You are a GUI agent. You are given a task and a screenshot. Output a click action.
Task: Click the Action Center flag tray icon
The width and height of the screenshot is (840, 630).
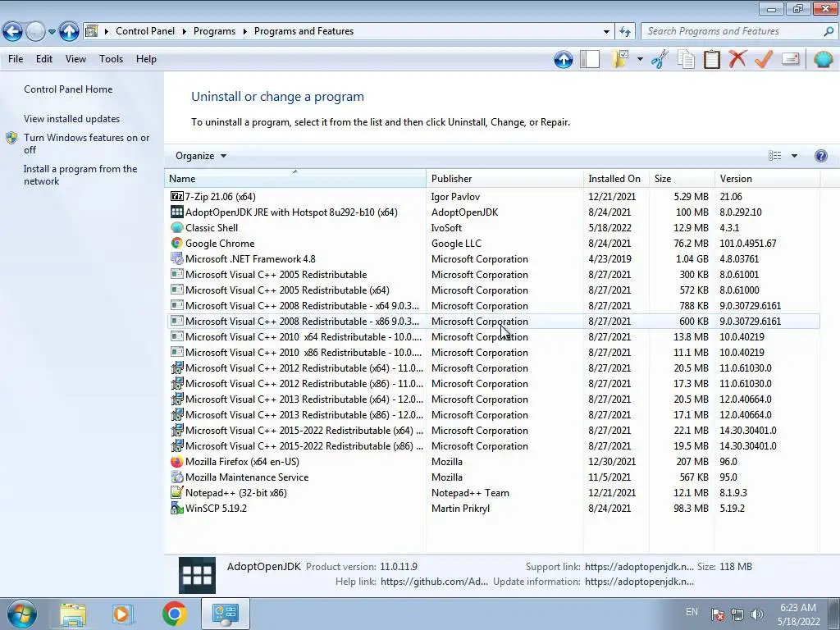(717, 614)
